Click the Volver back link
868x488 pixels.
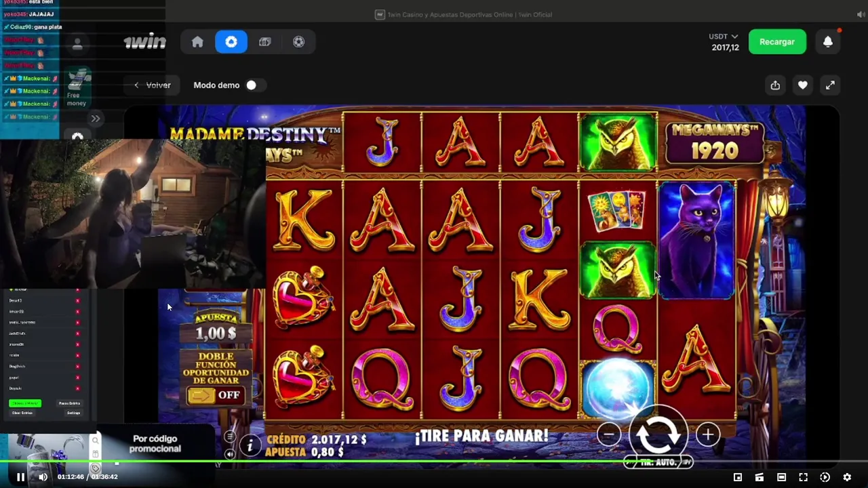point(152,85)
